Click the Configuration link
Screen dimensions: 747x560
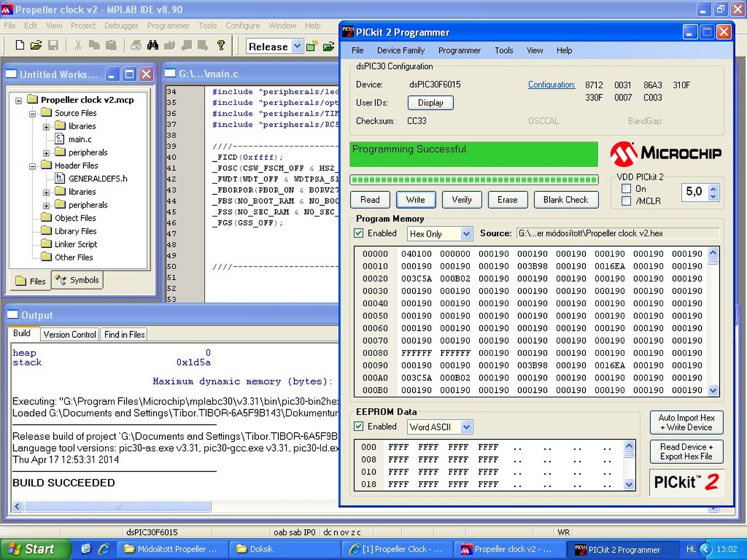(x=551, y=85)
